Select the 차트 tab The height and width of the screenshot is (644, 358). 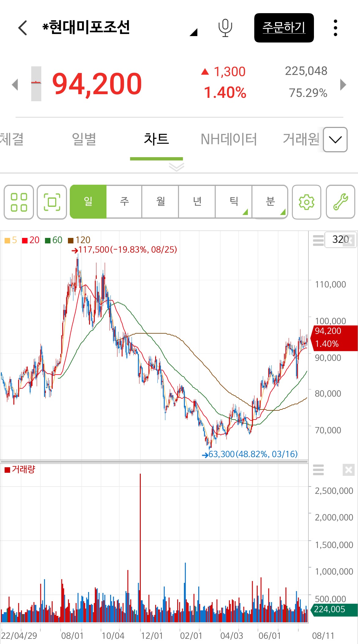[156, 139]
